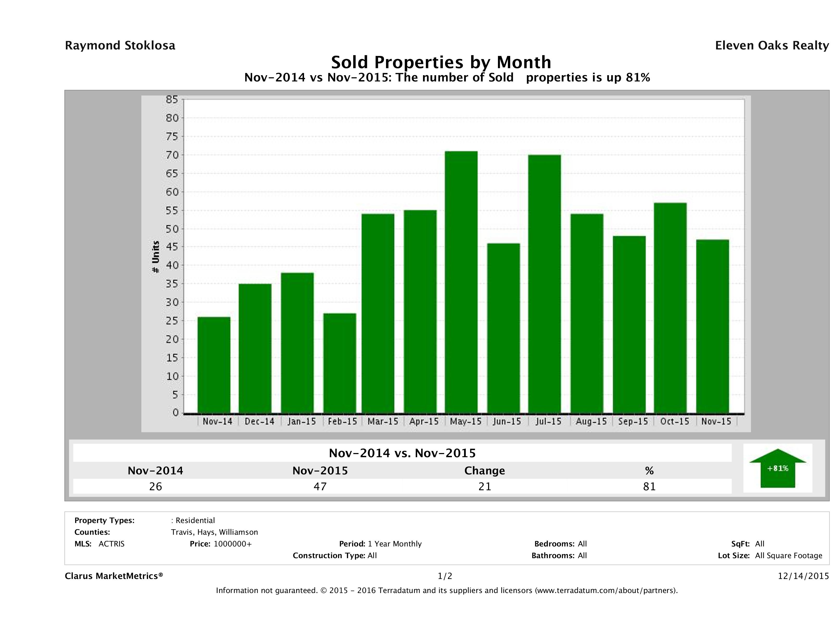Click the Nov-2015 value 47 cell
This screenshot has height=637, width=840.
click(x=320, y=486)
